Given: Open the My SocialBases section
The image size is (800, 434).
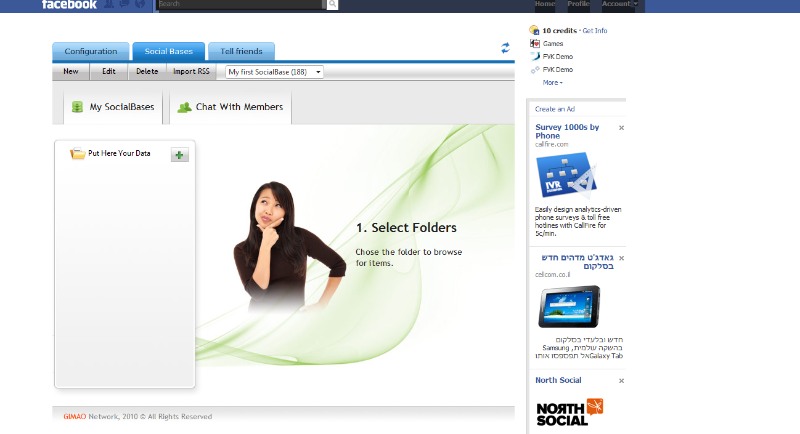Looking at the screenshot, I should click(113, 107).
